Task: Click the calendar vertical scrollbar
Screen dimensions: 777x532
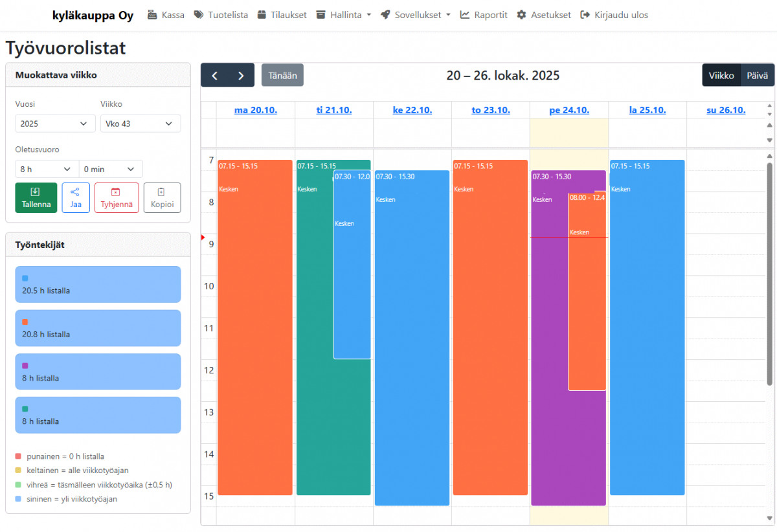Action: coord(769,272)
